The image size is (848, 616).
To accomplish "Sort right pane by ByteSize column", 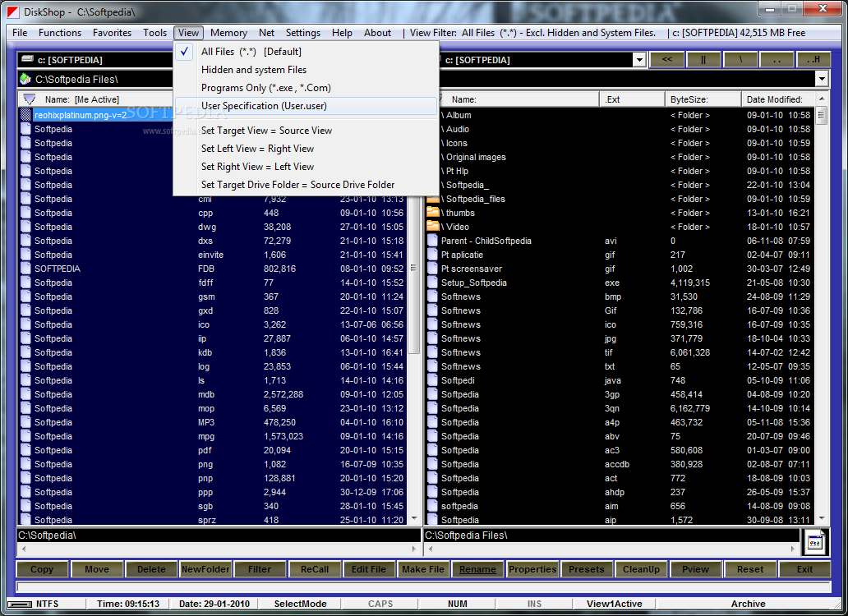I will 703,99.
